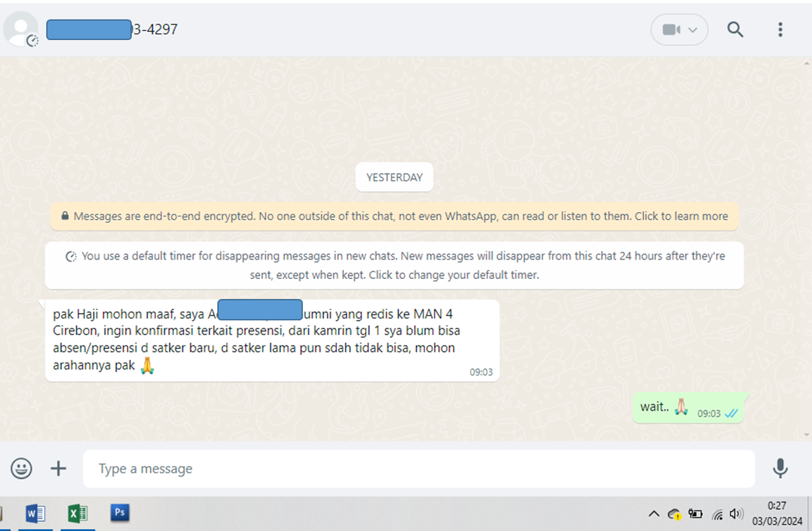
Task: Open the taskbar clock and date
Action: tap(777, 513)
